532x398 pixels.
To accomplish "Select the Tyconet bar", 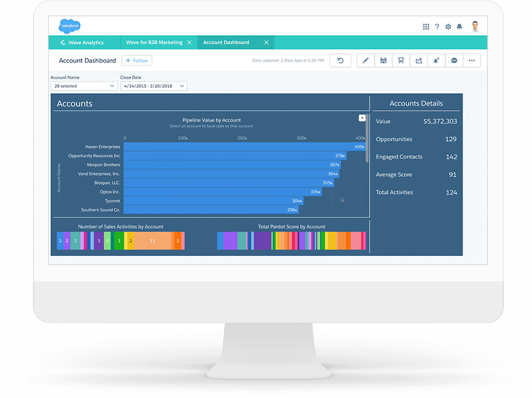I will pyautogui.click(x=213, y=201).
